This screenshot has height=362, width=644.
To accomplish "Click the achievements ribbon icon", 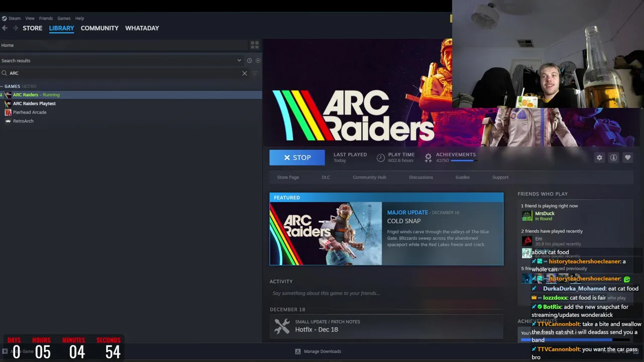I will 428,158.
